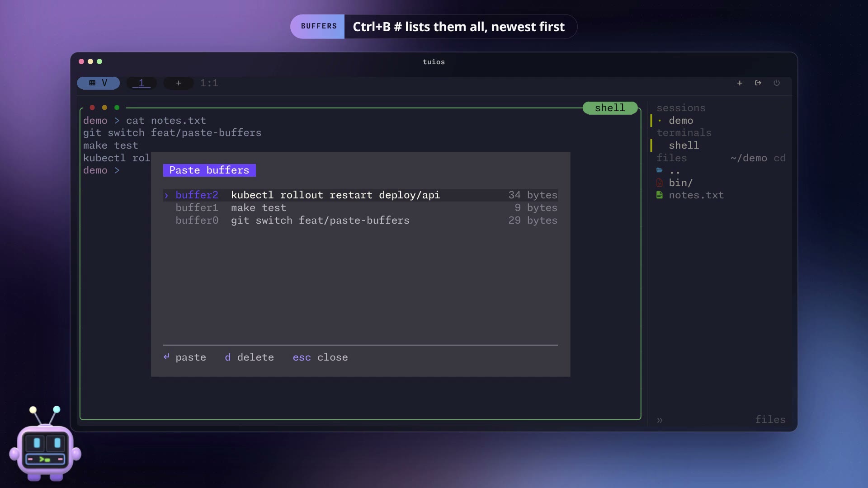
Task: Collapse sidebar with double chevron
Action: (x=660, y=420)
